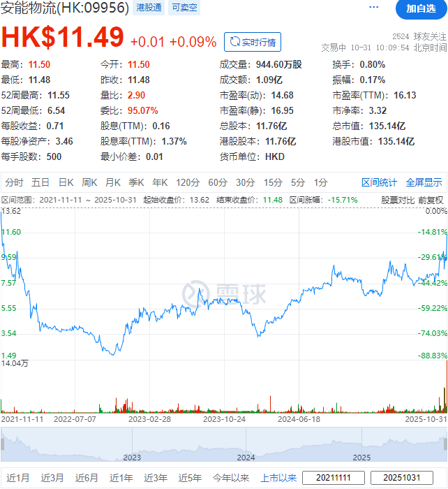Select 近1年 time range
This screenshot has height=489, width=448.
coord(121,478)
